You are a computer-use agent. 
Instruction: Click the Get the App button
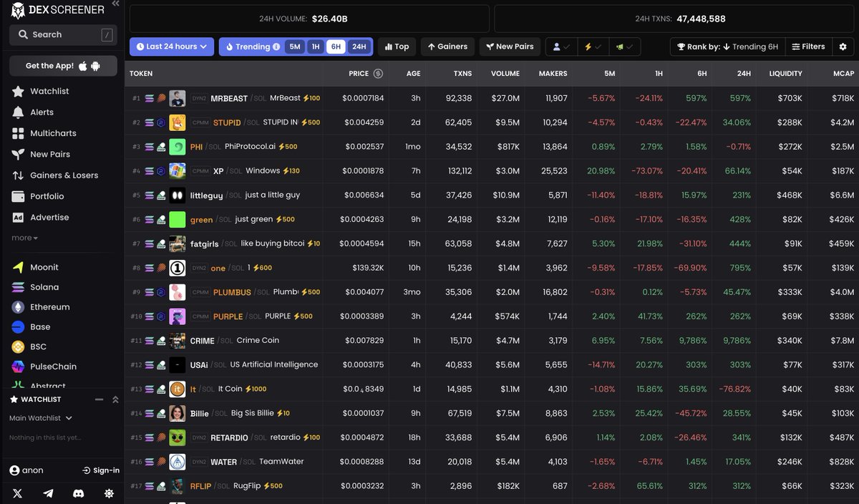point(63,66)
